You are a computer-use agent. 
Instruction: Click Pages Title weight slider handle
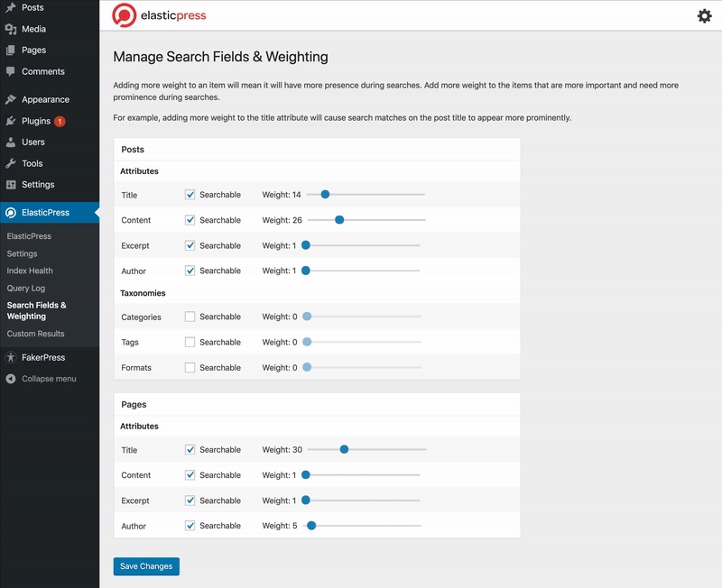pos(344,449)
